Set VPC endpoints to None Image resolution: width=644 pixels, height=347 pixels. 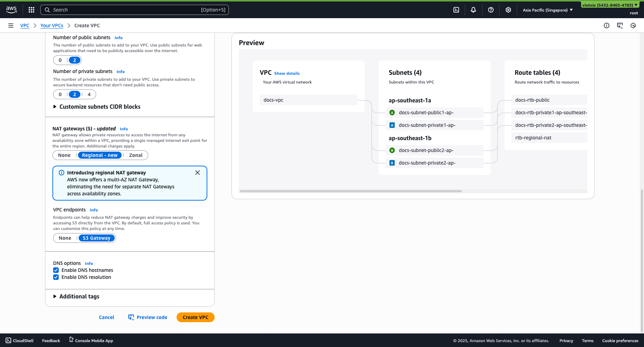click(x=65, y=238)
